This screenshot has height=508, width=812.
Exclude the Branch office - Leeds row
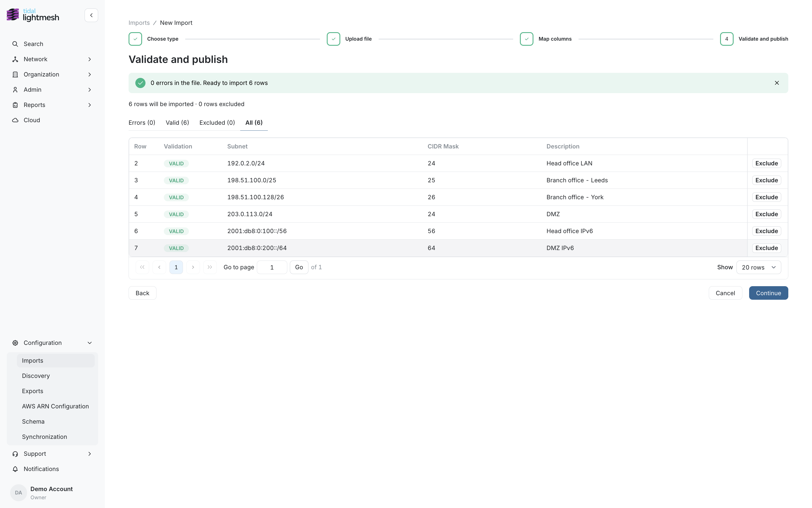766,180
